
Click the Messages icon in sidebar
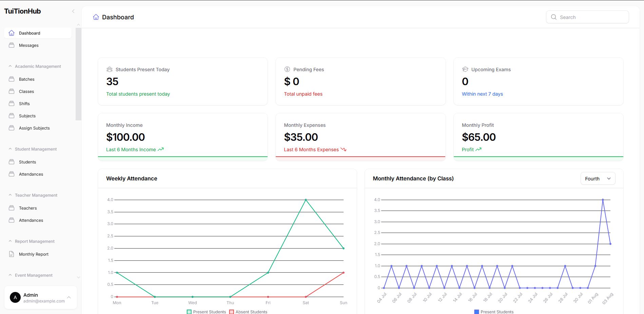tap(12, 45)
